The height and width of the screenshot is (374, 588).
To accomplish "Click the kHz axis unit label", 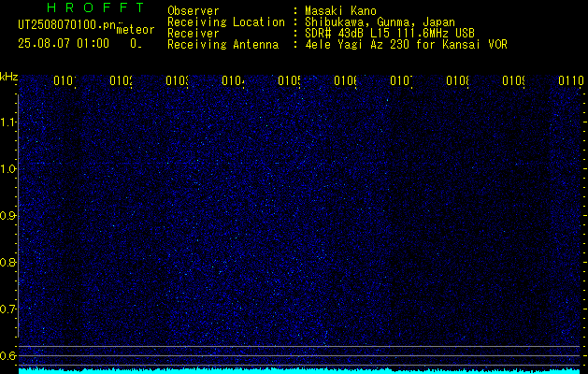I will (8, 77).
